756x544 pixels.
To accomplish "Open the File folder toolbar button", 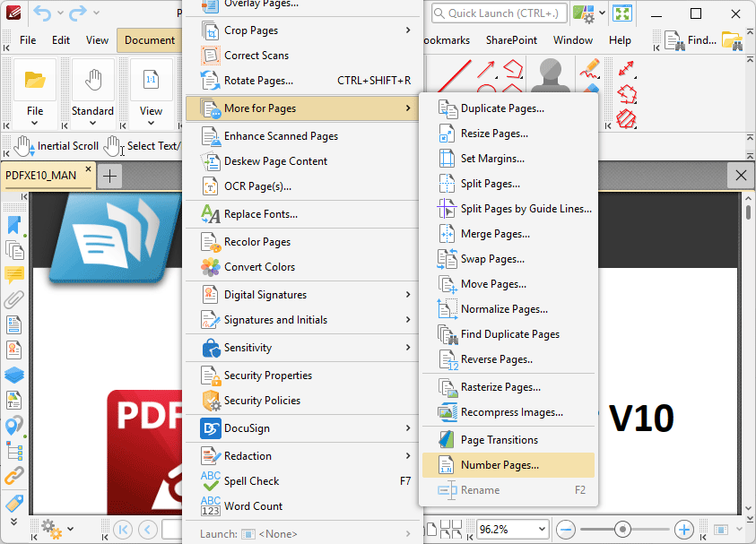I will (35, 80).
